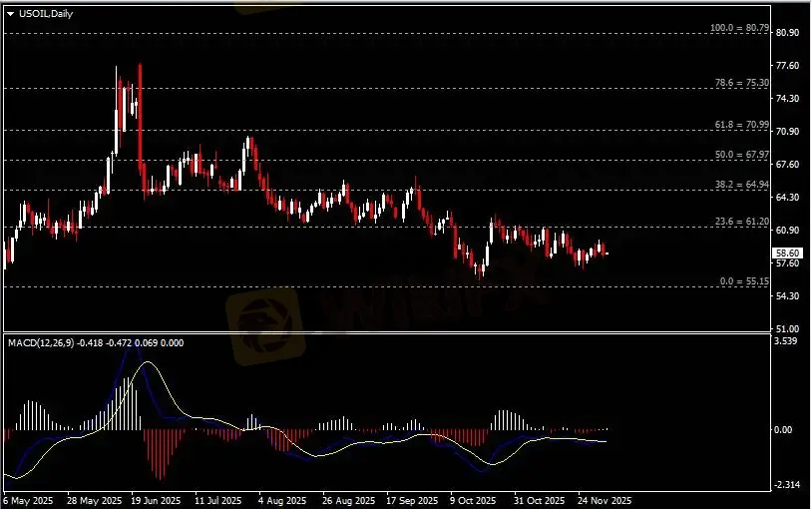Image resolution: width=812 pixels, height=509 pixels.
Task: Click the 38.2 = 64.94 Fibonacci label
Action: pos(744,185)
